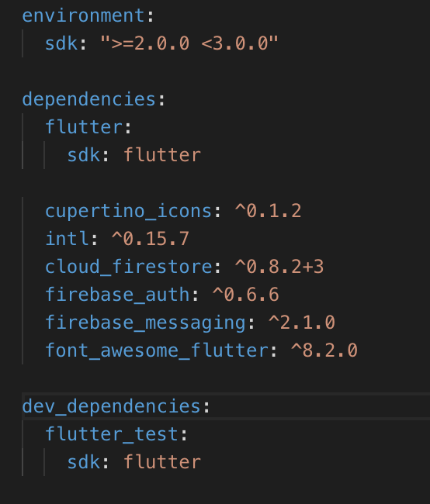Image resolution: width=430 pixels, height=504 pixels.
Task: Click firebase_messaging version ^2.1.0
Action: [x=302, y=323]
